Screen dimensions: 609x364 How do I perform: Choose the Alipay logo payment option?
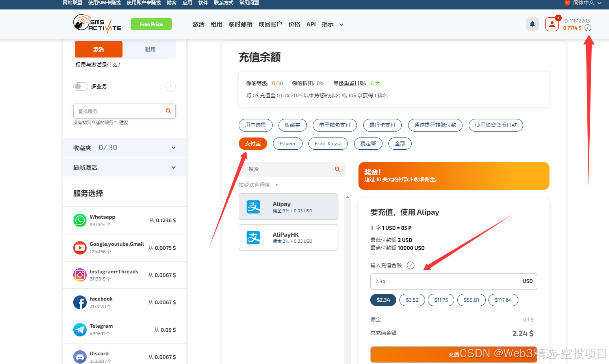(x=253, y=207)
